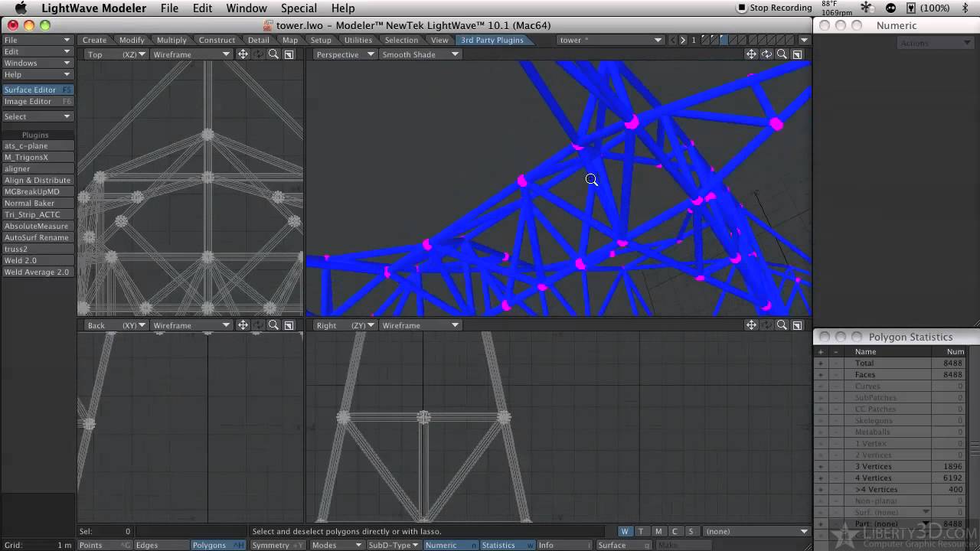The width and height of the screenshot is (980, 551).
Task: Click the plus button for 3 Vertices row
Action: [x=821, y=467]
